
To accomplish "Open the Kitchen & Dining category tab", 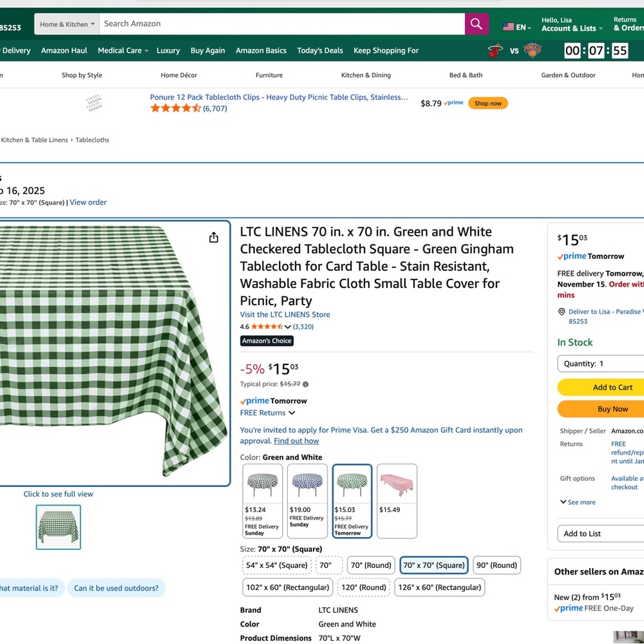I will (x=366, y=75).
